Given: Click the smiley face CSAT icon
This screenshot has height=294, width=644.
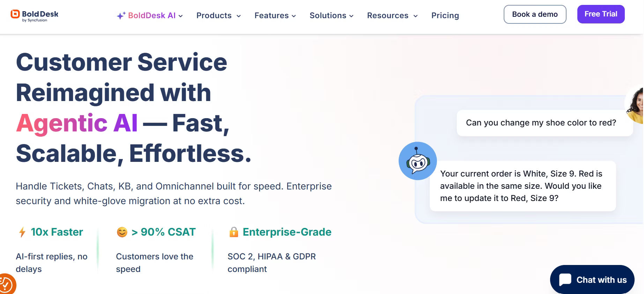Looking at the screenshot, I should tap(122, 232).
